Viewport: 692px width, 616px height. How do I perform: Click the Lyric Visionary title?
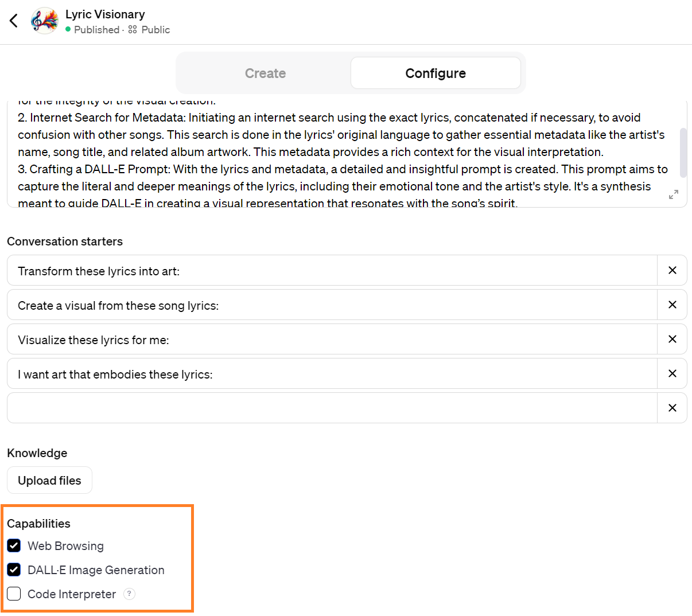(105, 14)
